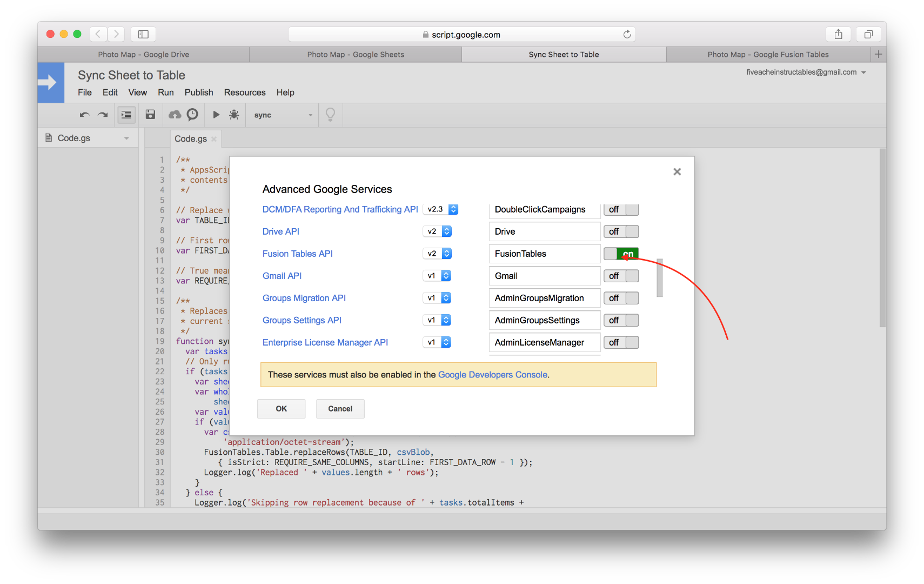924x584 pixels.
Task: Click OK to confirm advanced services
Action: 281,408
